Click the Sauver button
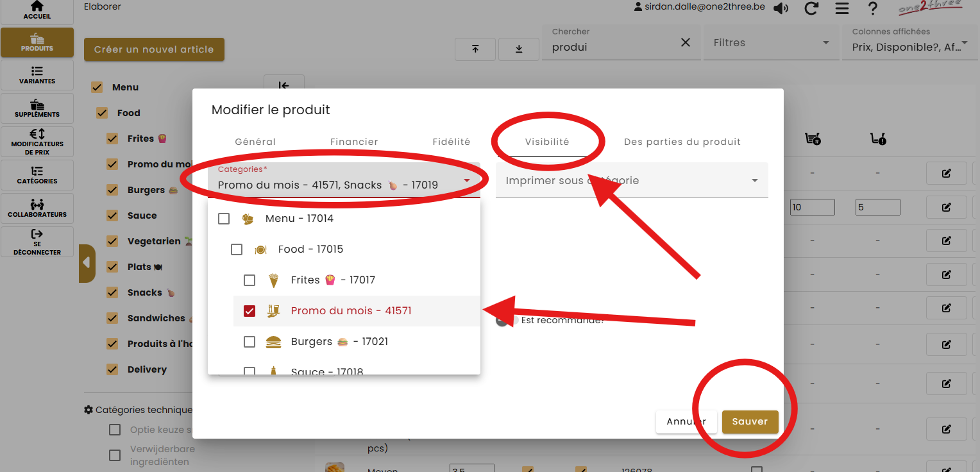Screen dimensions: 980x472 pyautogui.click(x=750, y=421)
